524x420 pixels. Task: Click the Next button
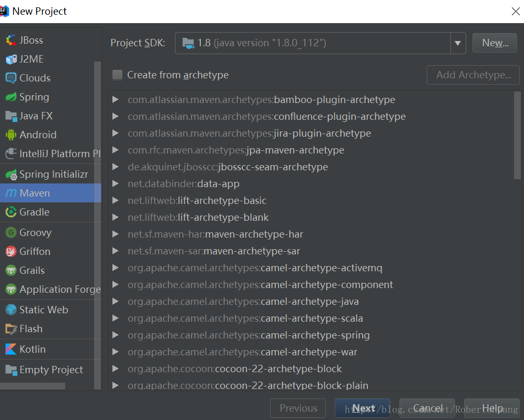click(x=363, y=408)
